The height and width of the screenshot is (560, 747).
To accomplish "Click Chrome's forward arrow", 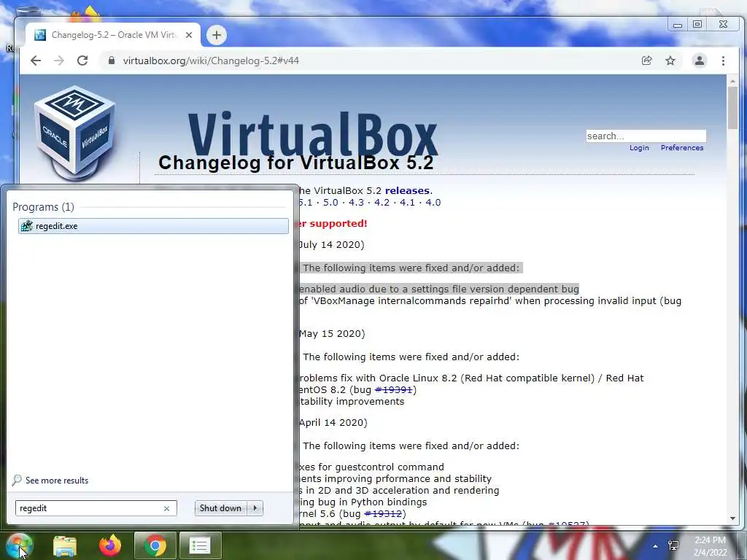I will point(59,61).
